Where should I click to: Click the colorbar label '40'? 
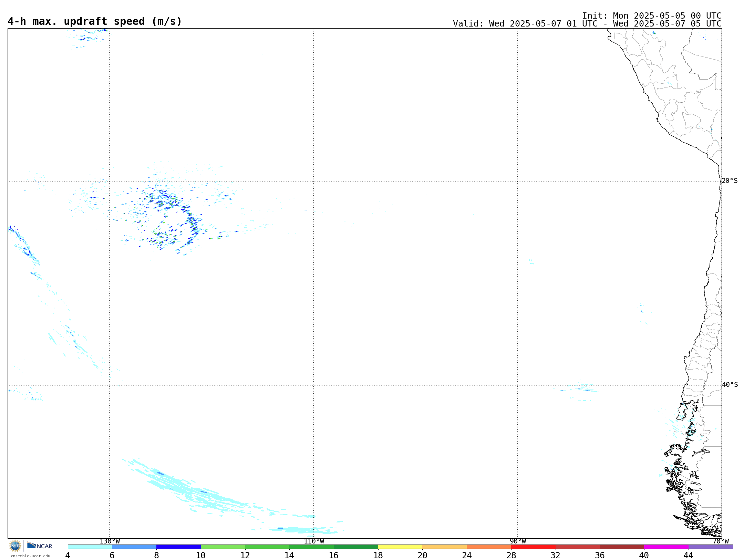[644, 556]
